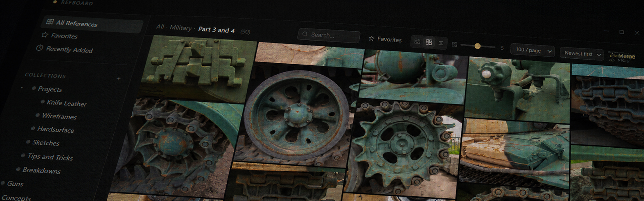Screen dimensions: 644x201
Task: Open Recently Added in the sidebar
Action: coord(64,49)
